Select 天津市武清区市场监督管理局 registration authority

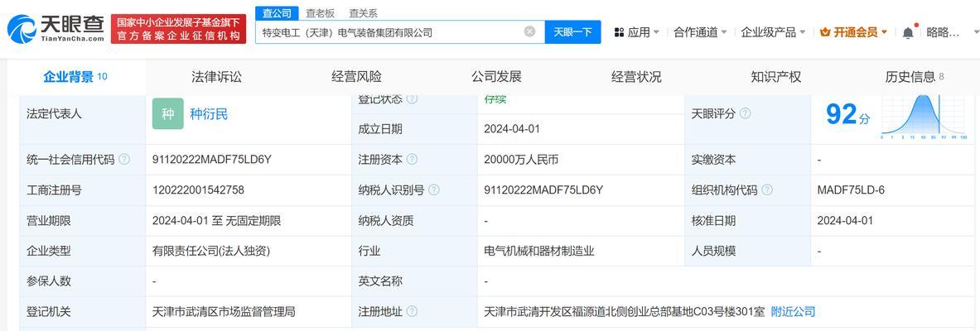click(x=224, y=311)
